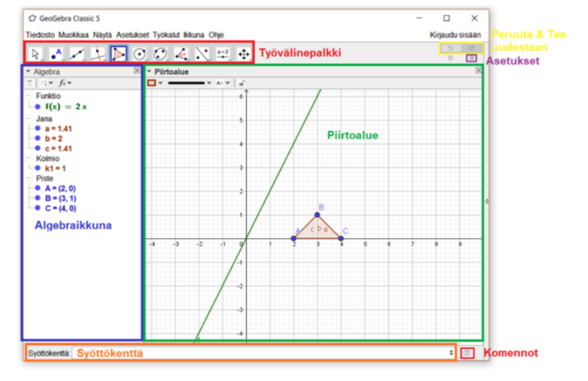Screen dimensions: 588x381
Task: Select the Reflect about line tool
Action: click(x=202, y=53)
